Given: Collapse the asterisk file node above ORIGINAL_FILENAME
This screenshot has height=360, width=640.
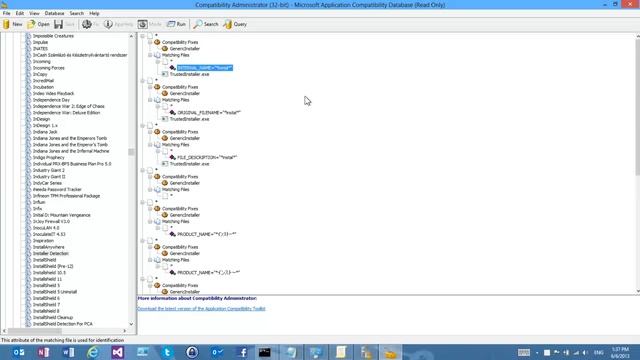Looking at the screenshot, I should (x=158, y=107).
